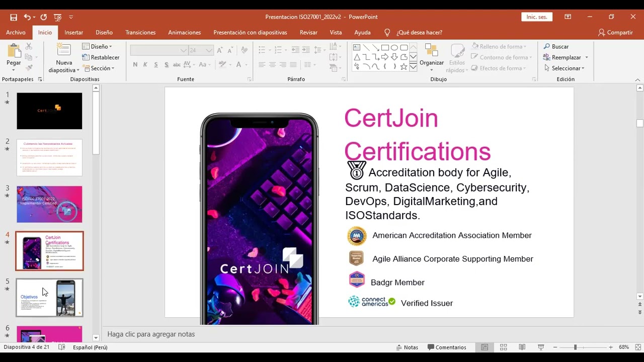Click the 68% zoom level
The image size is (644, 362).
point(624,347)
